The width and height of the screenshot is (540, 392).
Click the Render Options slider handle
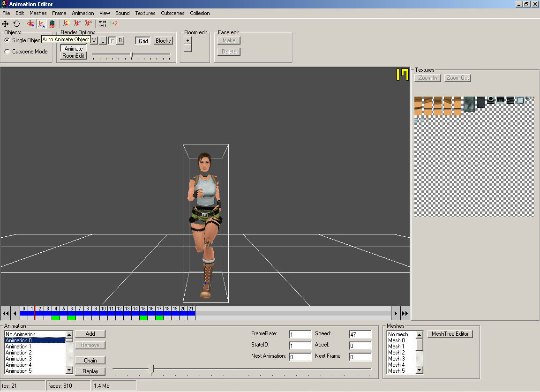click(x=132, y=55)
